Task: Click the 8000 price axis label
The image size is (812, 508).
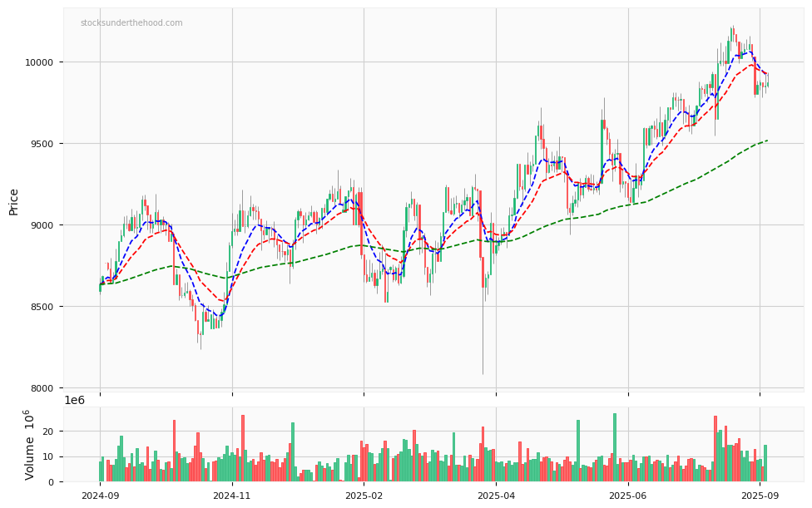Action: click(x=42, y=388)
